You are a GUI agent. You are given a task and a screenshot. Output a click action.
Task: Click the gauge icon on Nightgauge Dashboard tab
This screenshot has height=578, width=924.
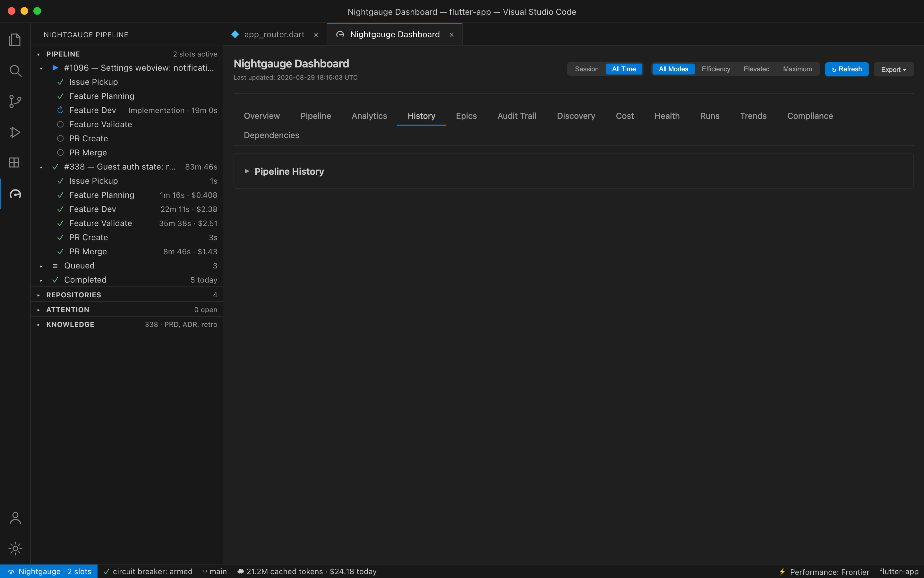pyautogui.click(x=340, y=34)
